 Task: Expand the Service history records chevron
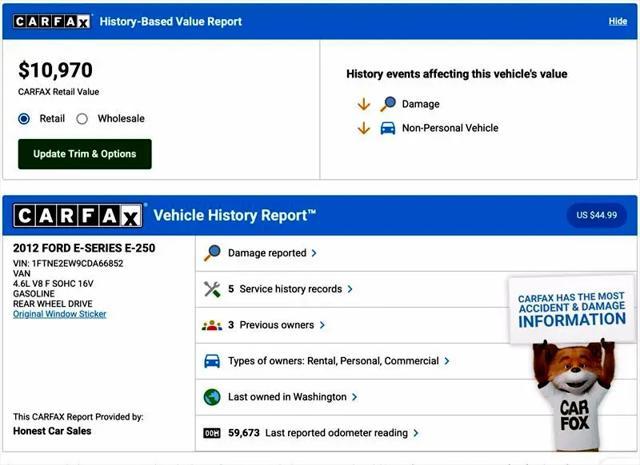(350, 289)
